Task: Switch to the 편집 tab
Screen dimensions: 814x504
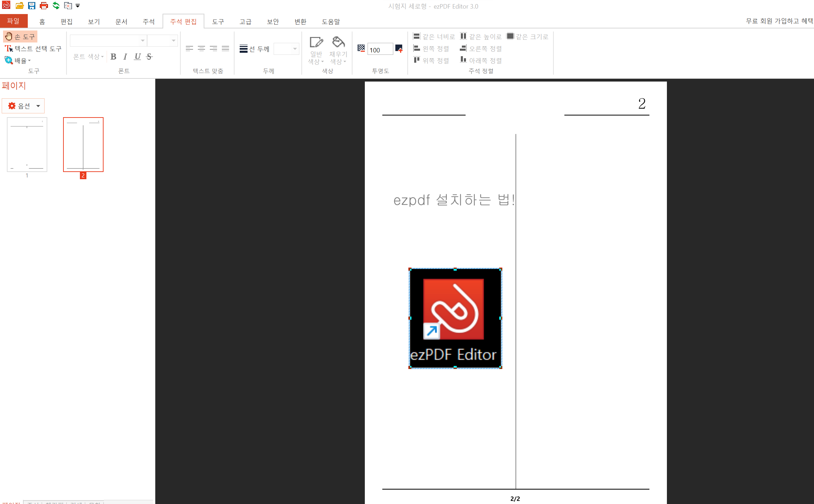Action: tap(67, 22)
